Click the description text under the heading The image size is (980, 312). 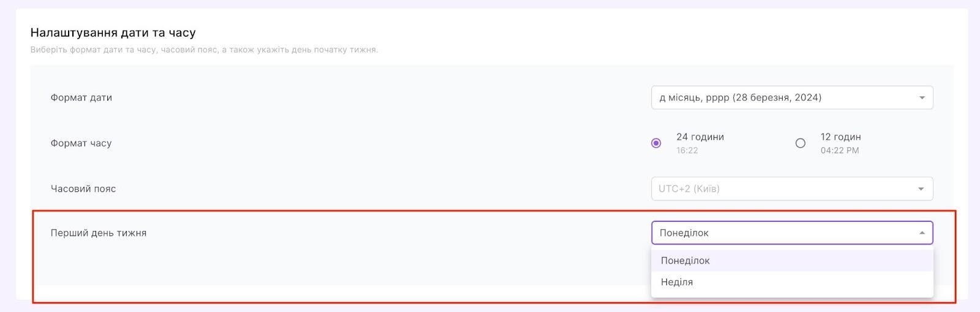[x=204, y=50]
